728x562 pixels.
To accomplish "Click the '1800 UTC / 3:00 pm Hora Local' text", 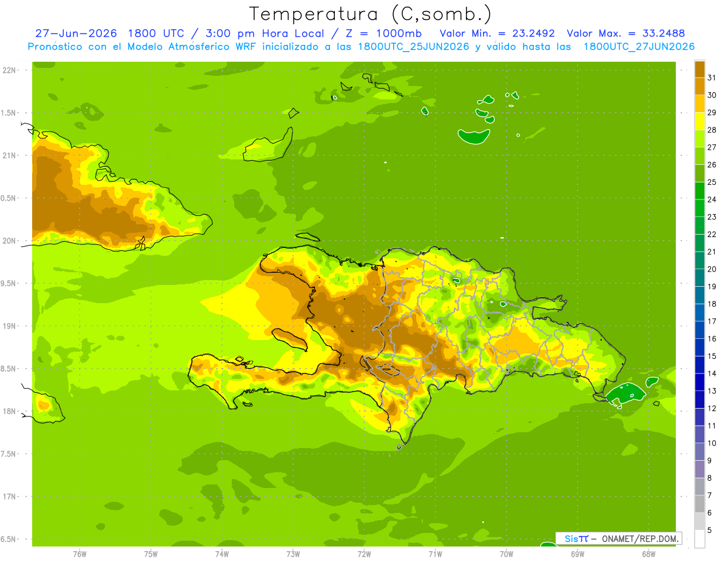I will coord(227,33).
